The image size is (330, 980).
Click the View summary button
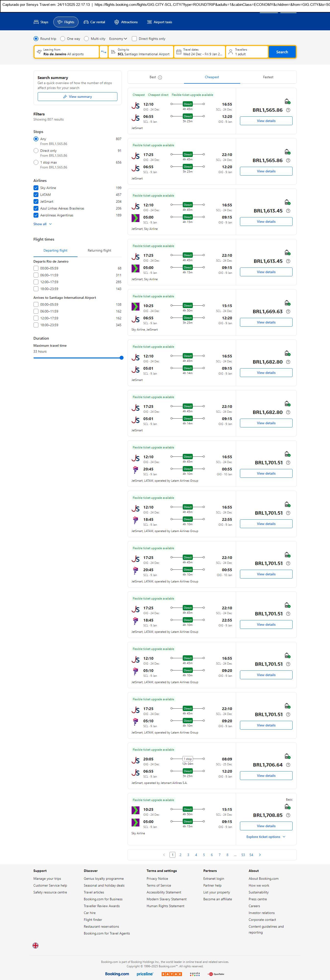click(77, 97)
